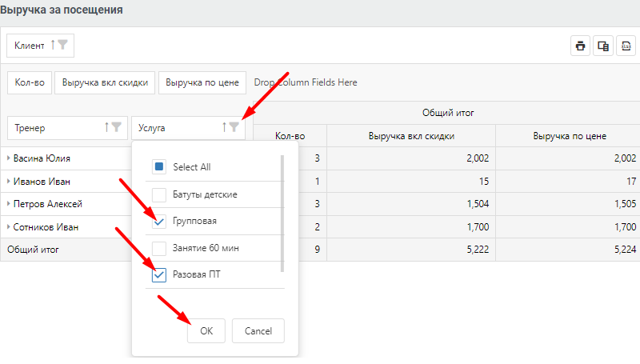
Task: Uncheck the Разовая ПТ option
Action: click(158, 275)
